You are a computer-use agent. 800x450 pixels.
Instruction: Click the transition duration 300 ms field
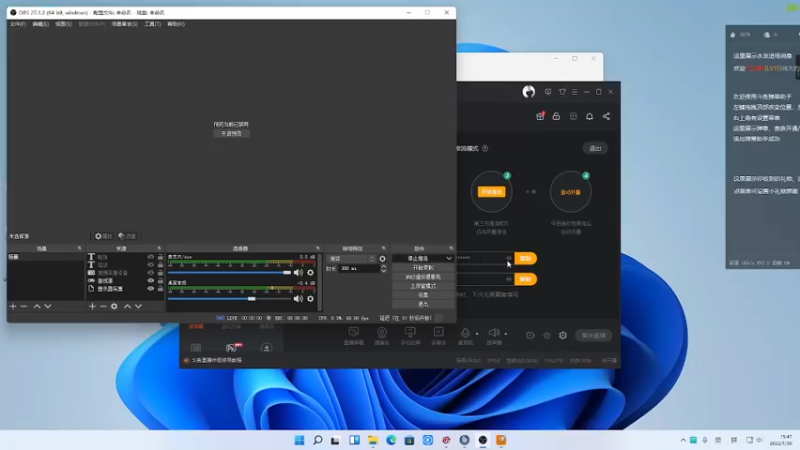(x=358, y=268)
